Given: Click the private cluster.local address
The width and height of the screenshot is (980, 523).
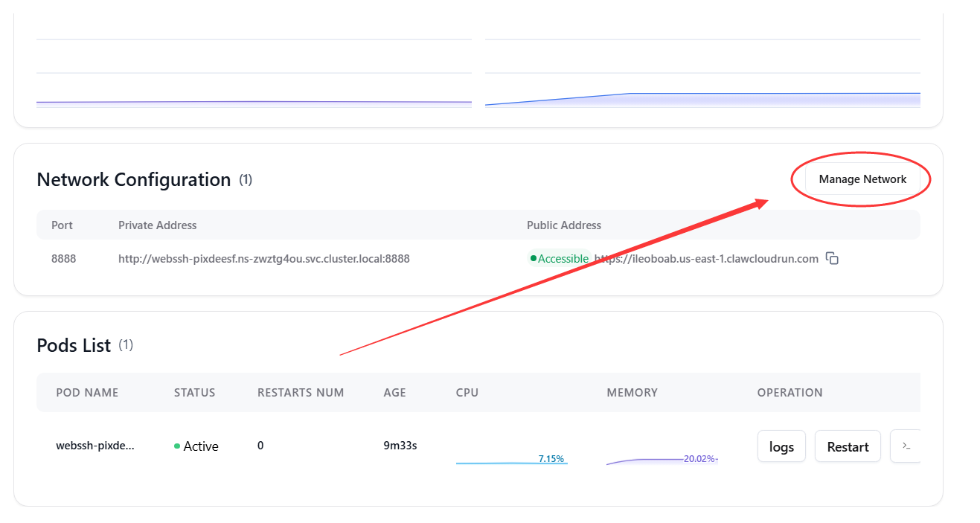Looking at the screenshot, I should (264, 259).
